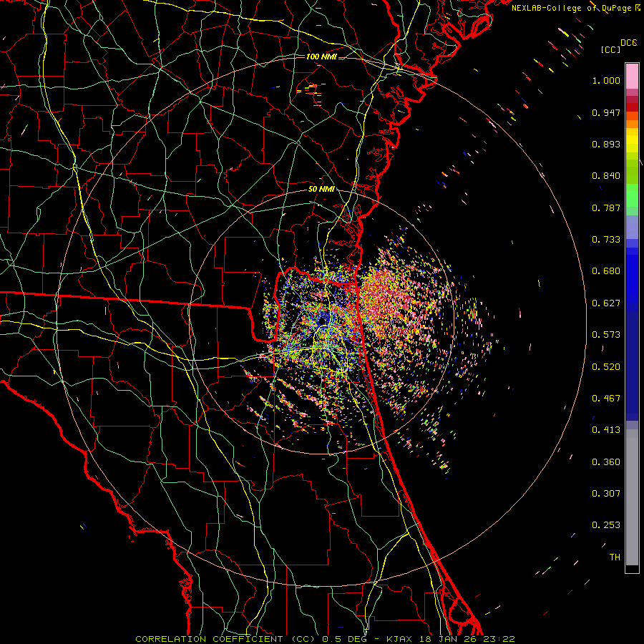The width and height of the screenshot is (644, 644).
Task: Click the 0.733 scale value
Action: click(x=606, y=240)
